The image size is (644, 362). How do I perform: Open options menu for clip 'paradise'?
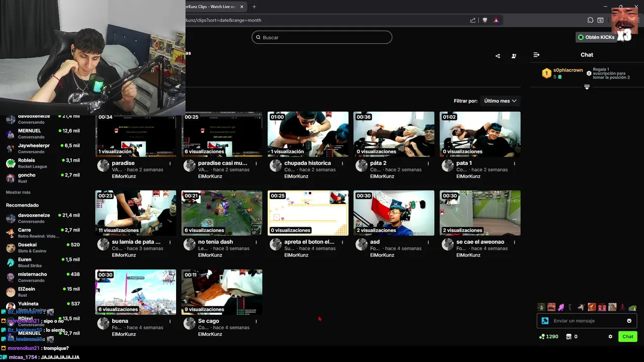[x=170, y=163]
